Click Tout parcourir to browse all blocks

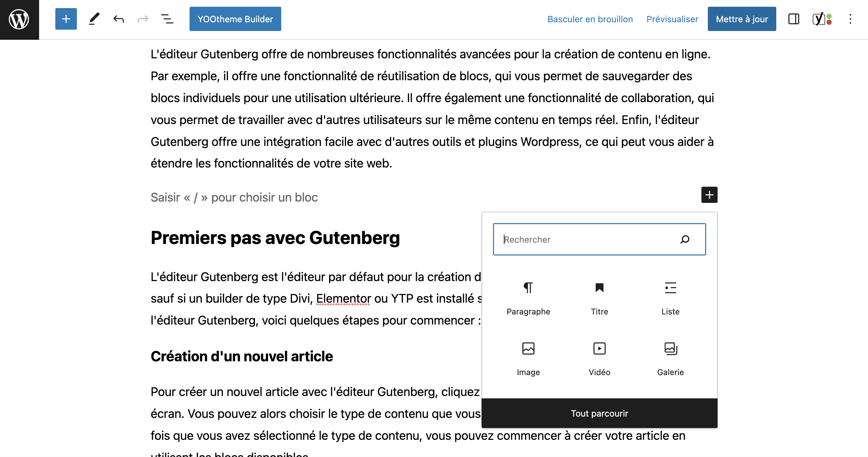[599, 413]
